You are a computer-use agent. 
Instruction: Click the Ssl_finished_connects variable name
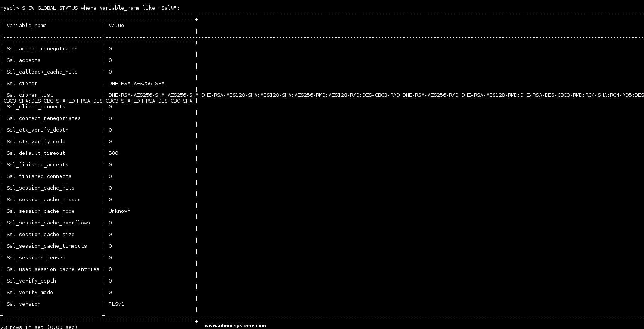(39, 176)
